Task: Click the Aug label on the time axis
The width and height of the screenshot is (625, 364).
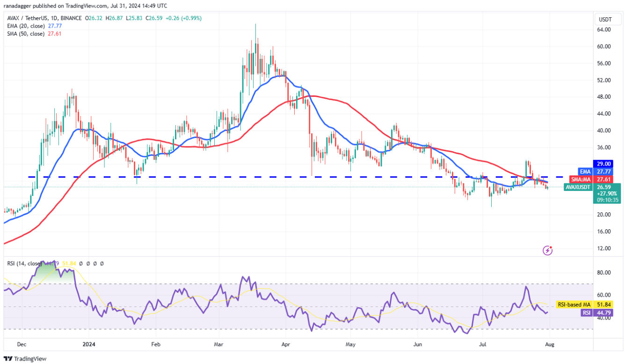Action: pos(550,344)
